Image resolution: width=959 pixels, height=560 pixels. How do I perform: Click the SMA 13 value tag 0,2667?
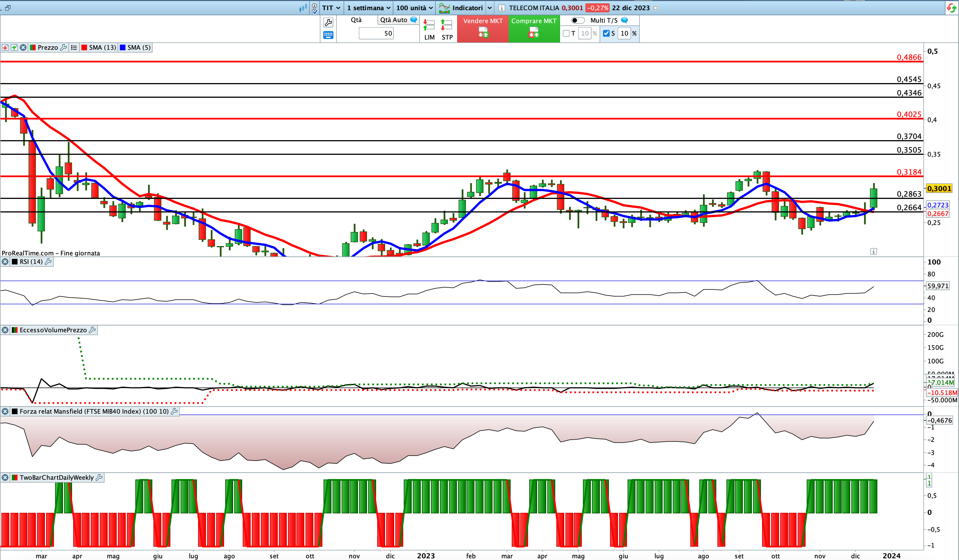pyautogui.click(x=938, y=214)
